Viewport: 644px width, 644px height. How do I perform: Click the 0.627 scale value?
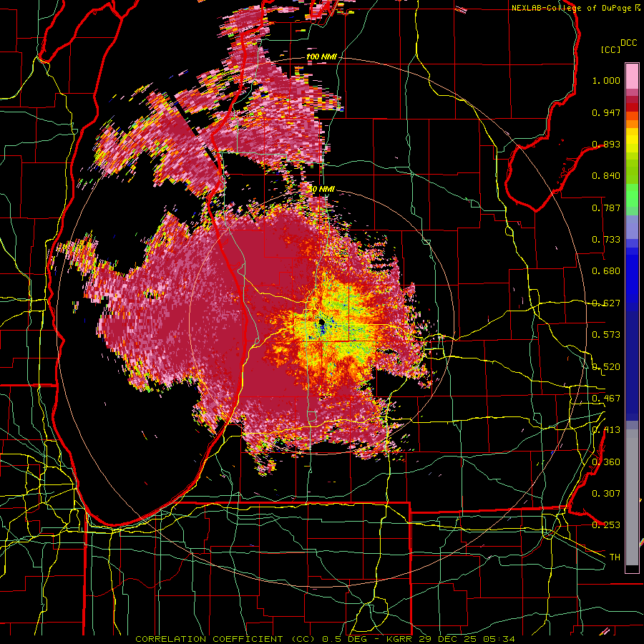pos(606,303)
